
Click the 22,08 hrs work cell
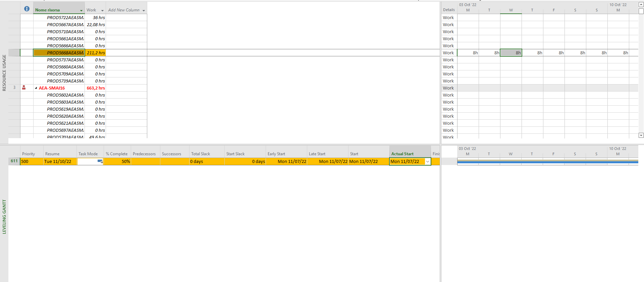click(x=96, y=24)
